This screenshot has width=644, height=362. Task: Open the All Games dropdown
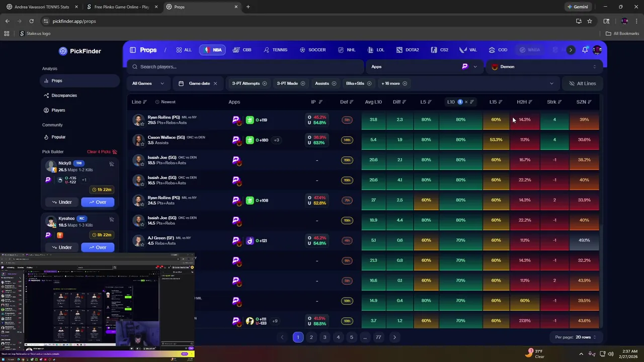[148, 83]
